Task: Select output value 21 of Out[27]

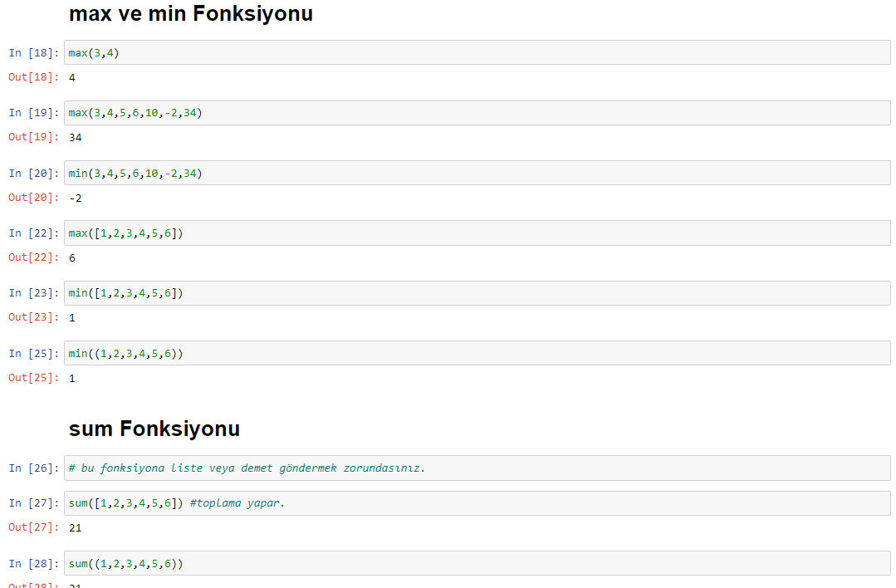Action: (x=76, y=528)
